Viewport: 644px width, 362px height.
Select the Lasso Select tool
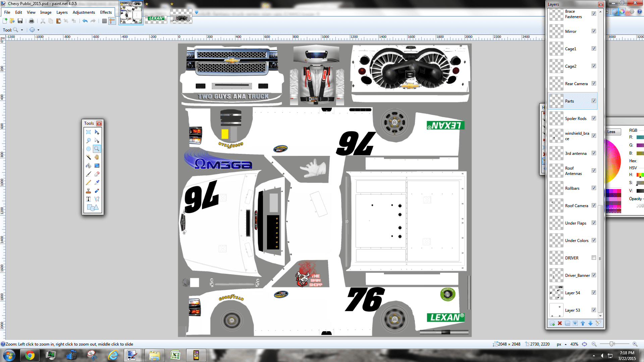click(x=89, y=140)
